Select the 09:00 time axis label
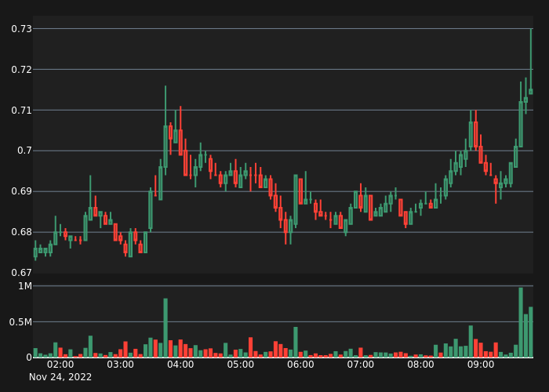 (x=481, y=365)
